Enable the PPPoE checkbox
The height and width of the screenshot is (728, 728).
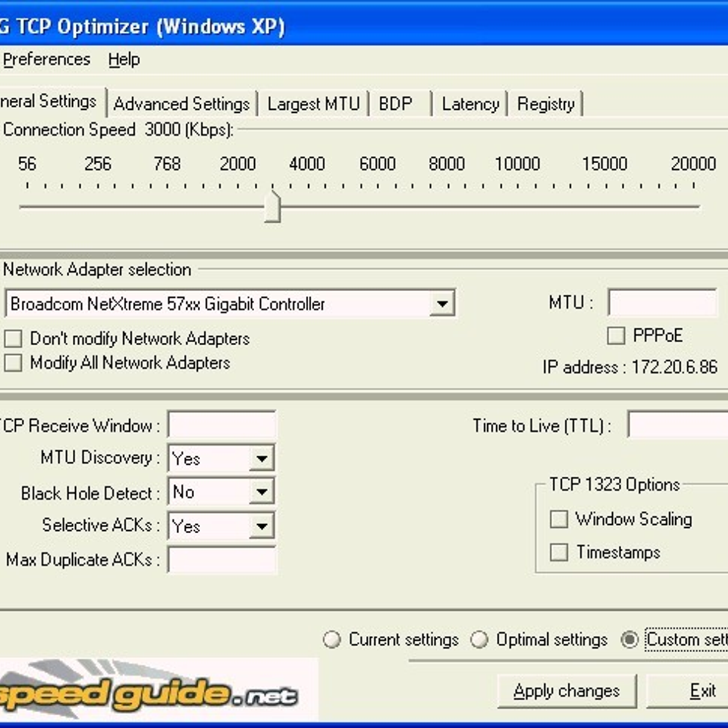(x=616, y=335)
